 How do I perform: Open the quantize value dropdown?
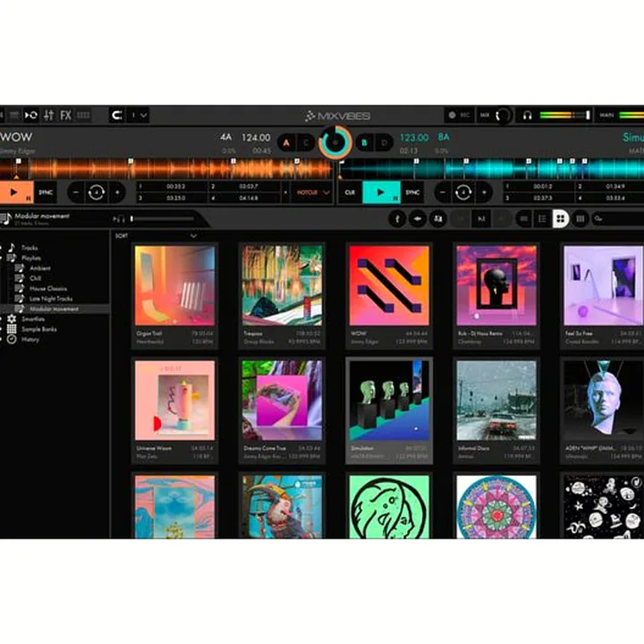pyautogui.click(x=139, y=115)
